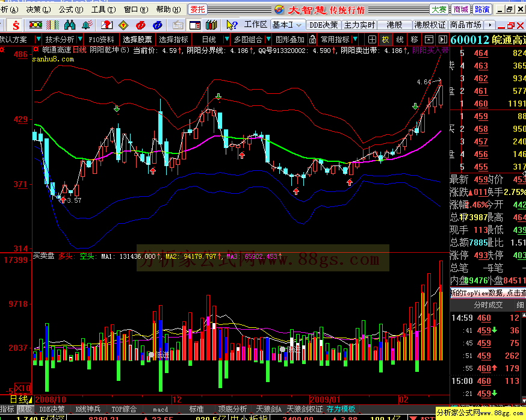Click the 细 detail button beside 分时成交
The width and height of the screenshot is (526, 420).
(x=520, y=304)
